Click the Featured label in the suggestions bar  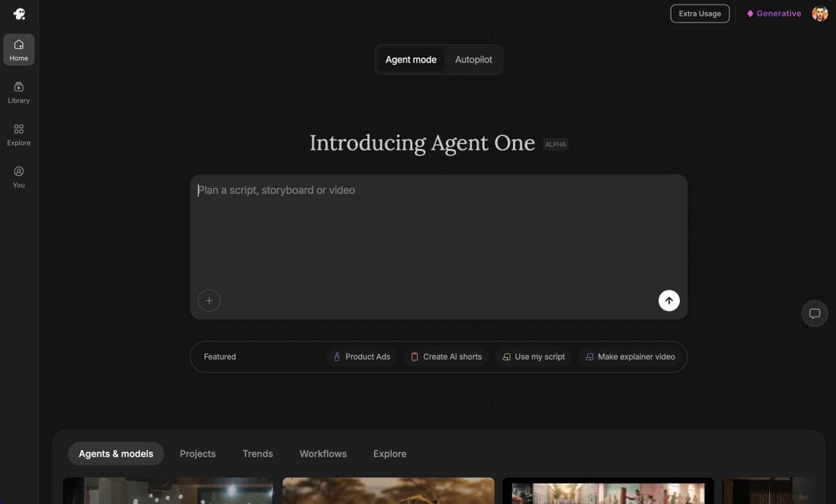coord(220,356)
